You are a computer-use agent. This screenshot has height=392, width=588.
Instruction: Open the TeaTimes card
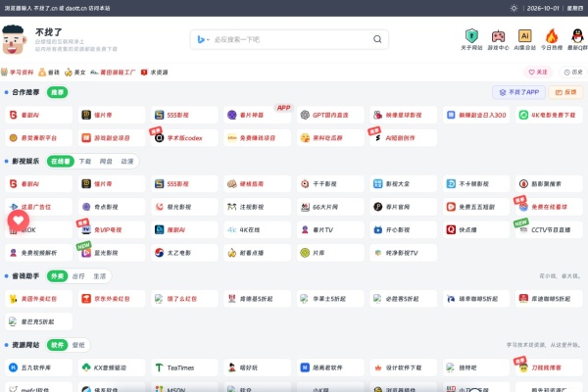[x=184, y=367]
